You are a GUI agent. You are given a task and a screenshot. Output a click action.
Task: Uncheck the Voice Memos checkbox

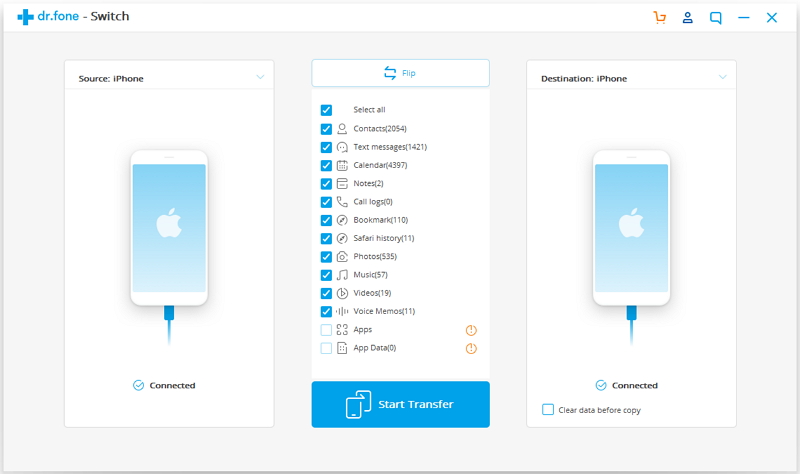326,311
